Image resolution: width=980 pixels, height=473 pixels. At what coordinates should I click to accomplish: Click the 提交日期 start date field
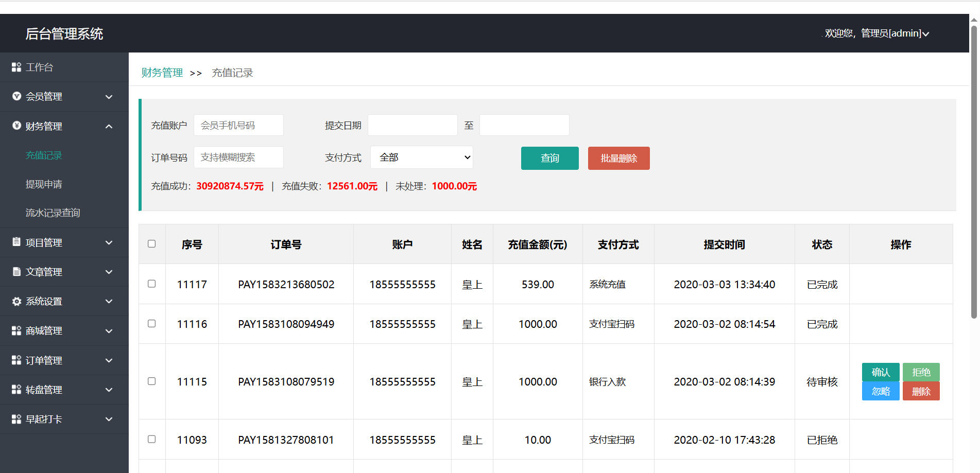coord(412,125)
